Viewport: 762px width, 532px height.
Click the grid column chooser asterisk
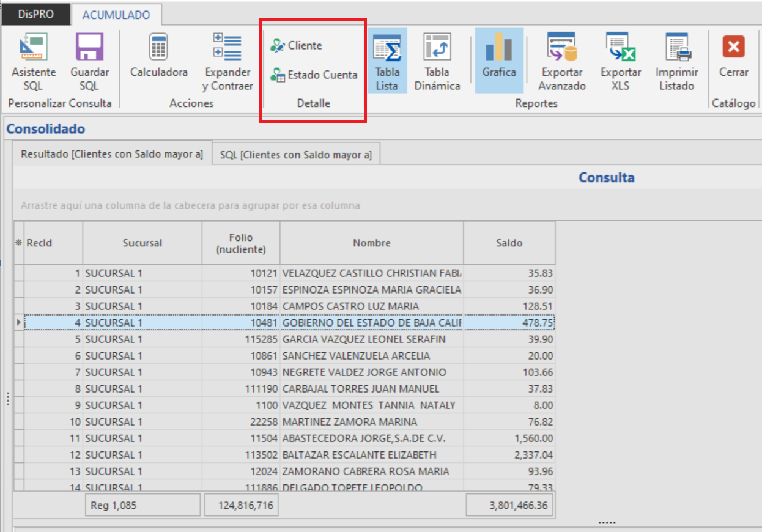[x=18, y=243]
